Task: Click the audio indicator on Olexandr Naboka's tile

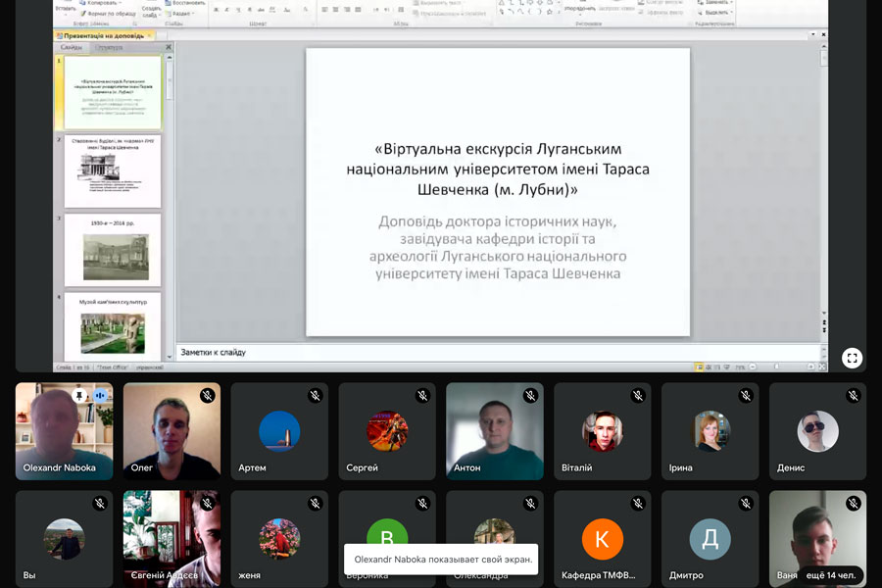Action: pos(100,396)
